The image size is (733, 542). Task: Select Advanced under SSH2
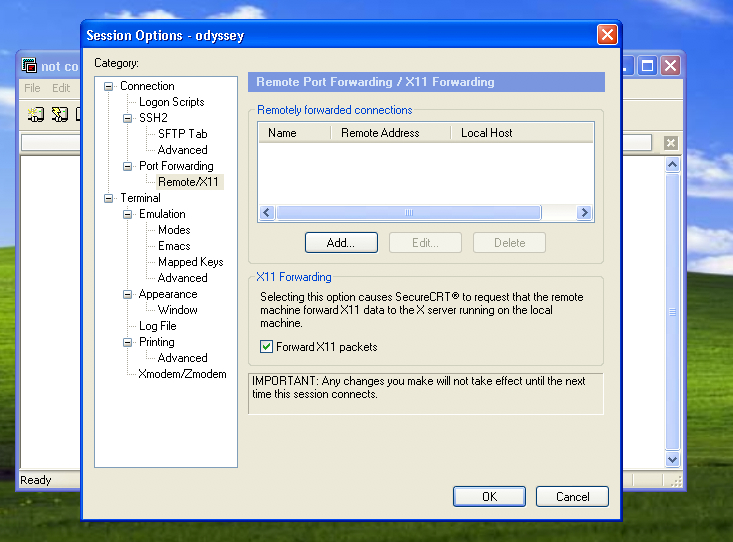click(x=182, y=150)
